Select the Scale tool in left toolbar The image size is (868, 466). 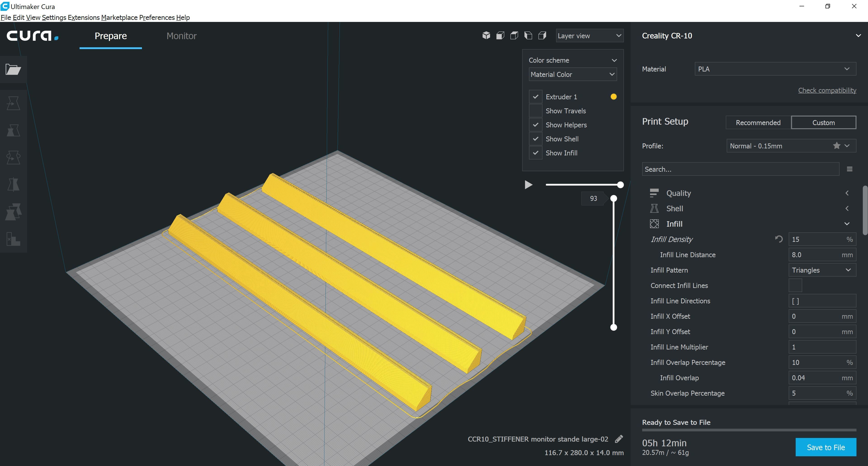[x=13, y=131]
